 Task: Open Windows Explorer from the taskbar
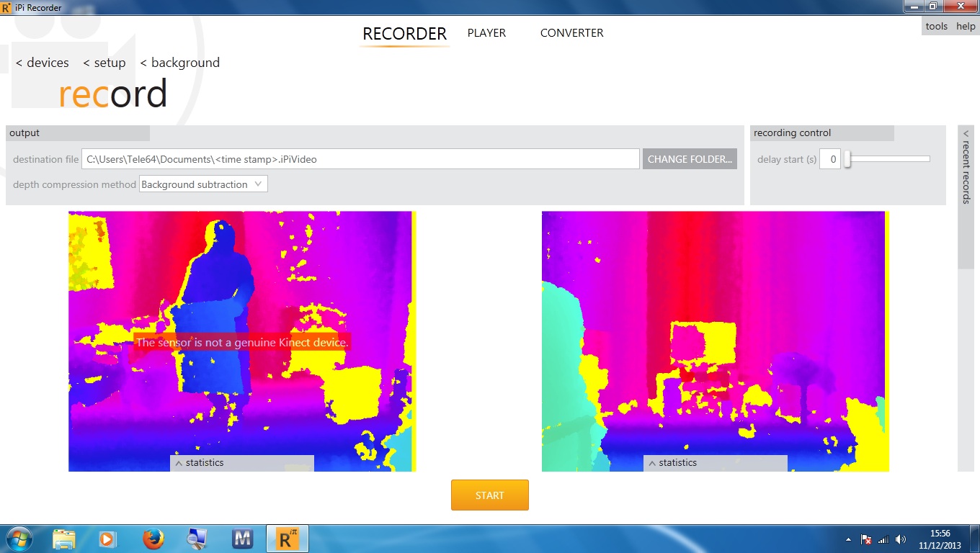point(64,539)
